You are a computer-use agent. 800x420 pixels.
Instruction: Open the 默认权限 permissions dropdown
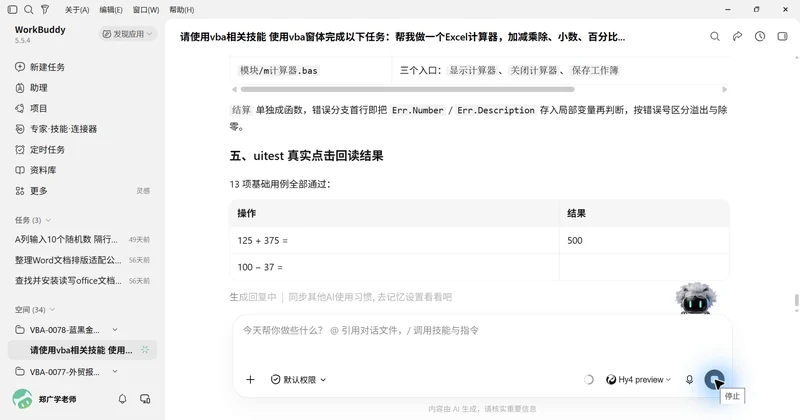pyautogui.click(x=298, y=380)
